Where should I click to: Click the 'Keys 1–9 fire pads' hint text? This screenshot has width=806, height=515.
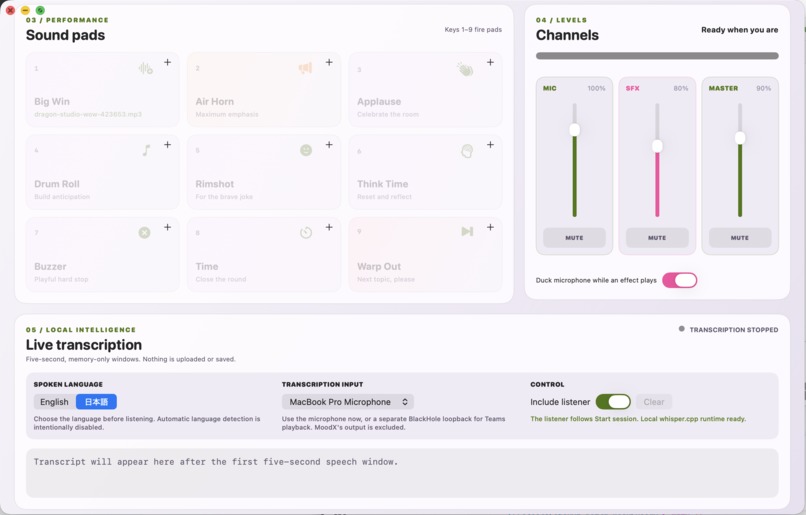[473, 30]
